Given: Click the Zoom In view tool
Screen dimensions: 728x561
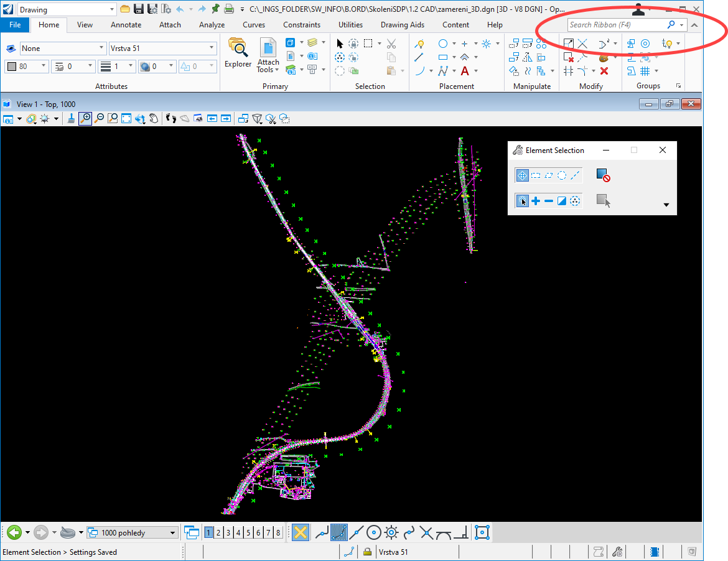Looking at the screenshot, I should [x=85, y=119].
